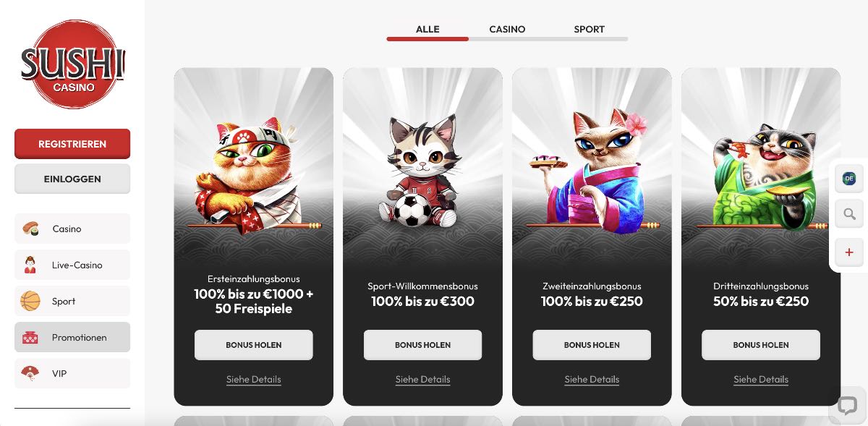Switch to the ALLE tab
Screen dimensions: 868x426
pyautogui.click(x=427, y=30)
